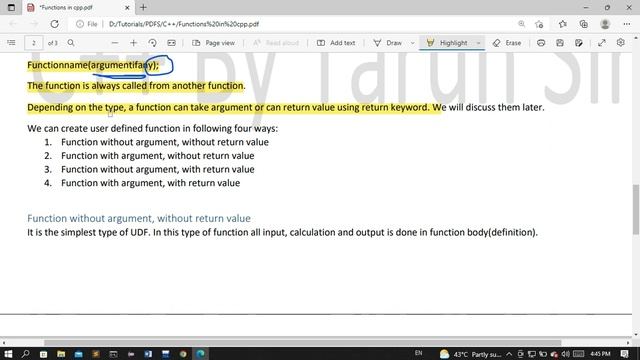This screenshot has width=640, height=360.
Task: Click the 'of 3' page count text
Action: point(53,43)
